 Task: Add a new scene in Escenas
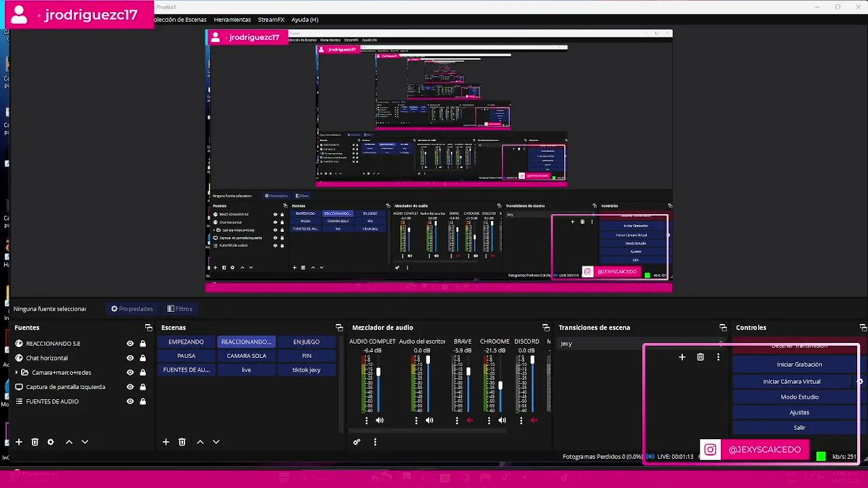pyautogui.click(x=165, y=442)
